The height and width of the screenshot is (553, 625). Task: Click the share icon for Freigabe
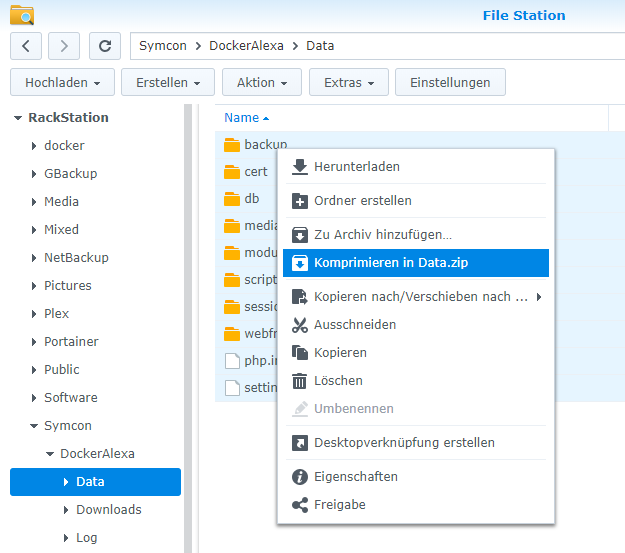tap(299, 505)
